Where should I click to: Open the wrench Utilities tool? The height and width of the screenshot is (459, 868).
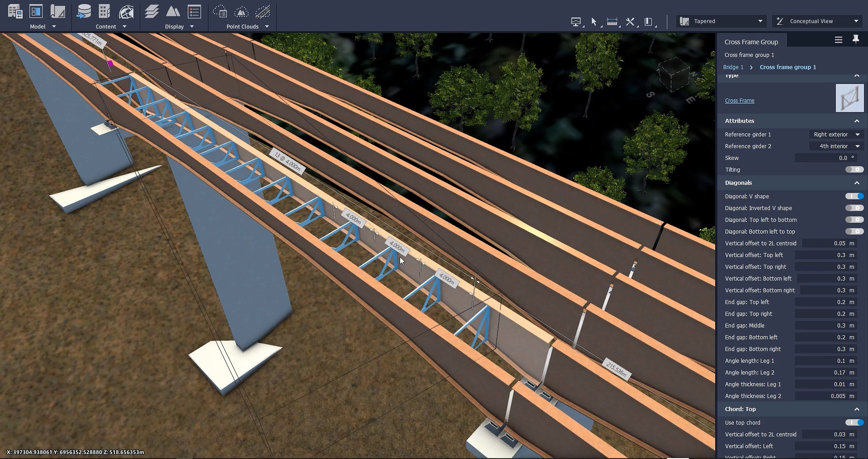[x=630, y=22]
